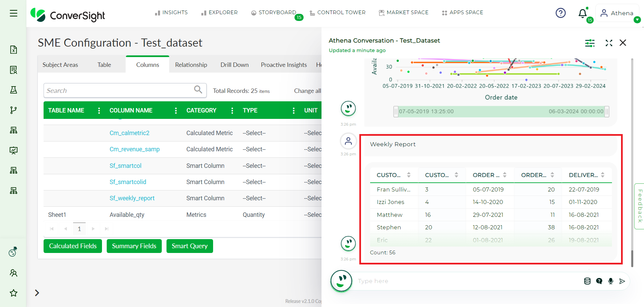644x307 pixels.
Task: Open APPS SPACE in top navigation
Action: 462,12
